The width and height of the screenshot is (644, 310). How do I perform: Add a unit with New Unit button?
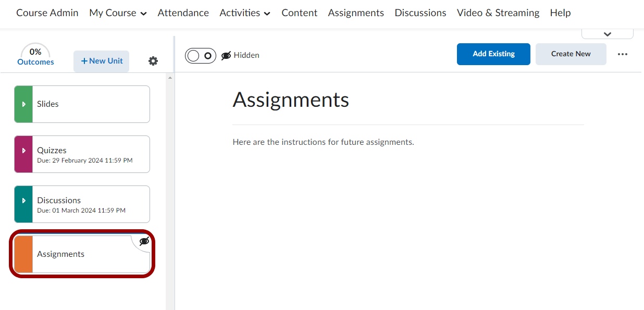click(102, 61)
